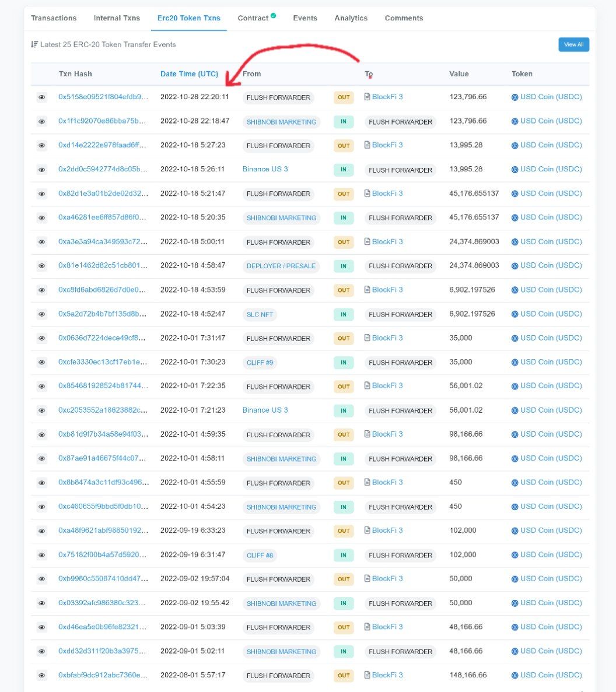Click eye icon for txn 0x2dd0c5942774d8c05b
616x692 pixels.
point(42,170)
